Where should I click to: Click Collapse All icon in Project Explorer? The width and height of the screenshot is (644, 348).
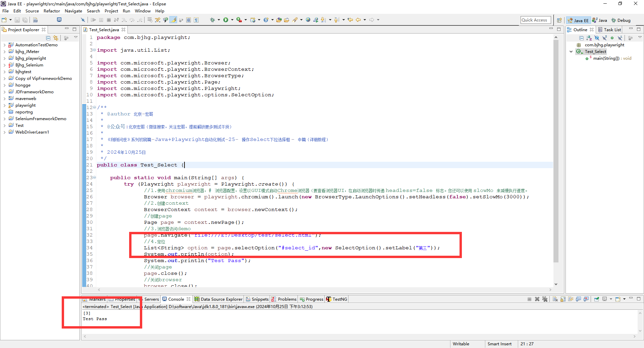click(x=48, y=38)
